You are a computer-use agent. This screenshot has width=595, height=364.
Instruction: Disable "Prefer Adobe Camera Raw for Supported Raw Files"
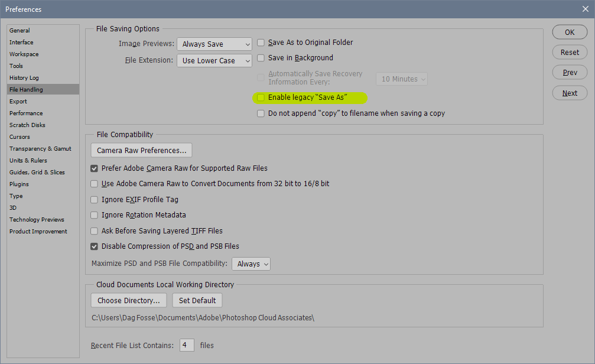point(94,168)
